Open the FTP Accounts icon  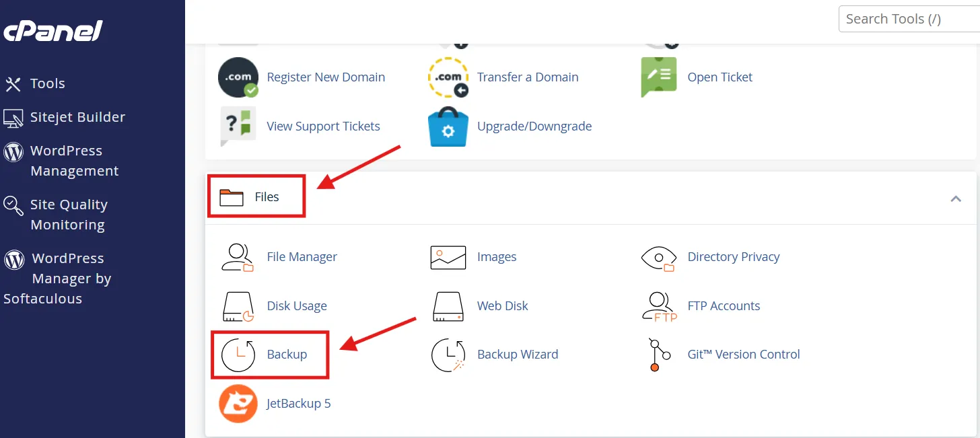click(x=658, y=306)
